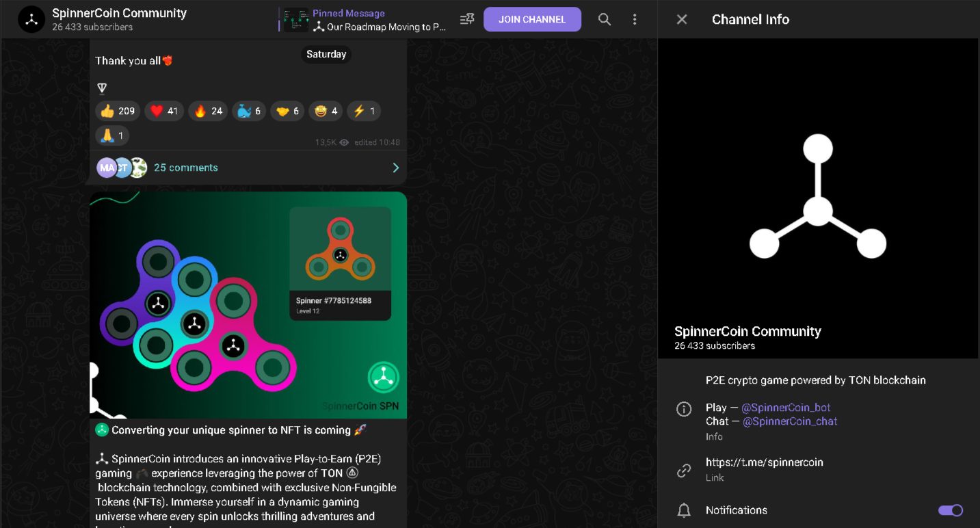
Task: Add praying hands reaction with 1
Action: pos(112,135)
